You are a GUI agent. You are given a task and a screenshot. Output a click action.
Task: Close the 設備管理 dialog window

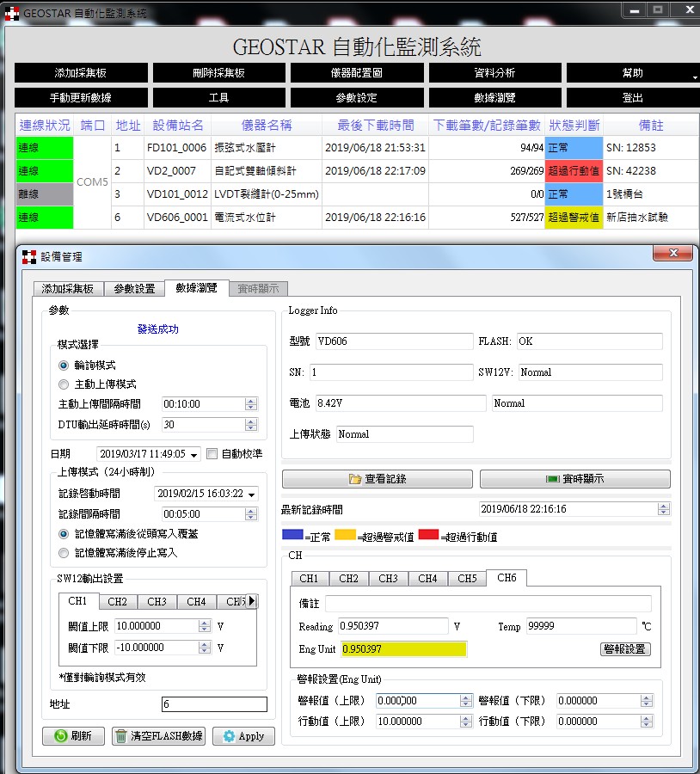coord(672,253)
